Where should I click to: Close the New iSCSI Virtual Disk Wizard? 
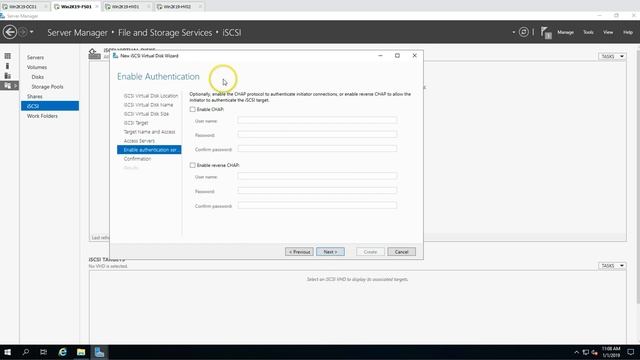click(415, 56)
